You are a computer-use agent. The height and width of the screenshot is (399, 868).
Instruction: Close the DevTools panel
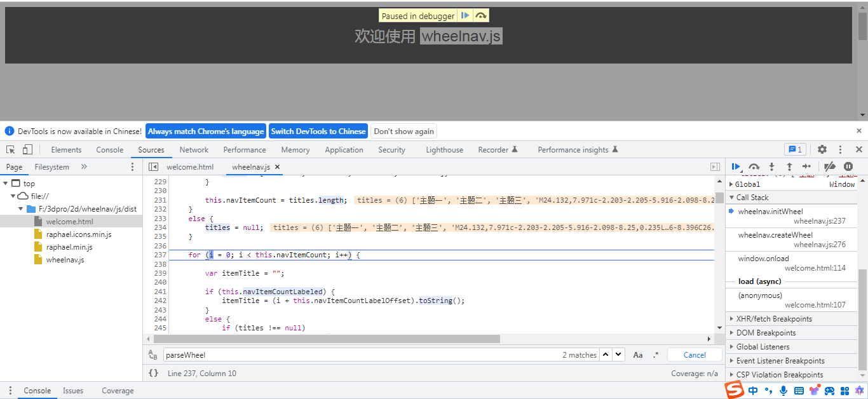pos(859,150)
